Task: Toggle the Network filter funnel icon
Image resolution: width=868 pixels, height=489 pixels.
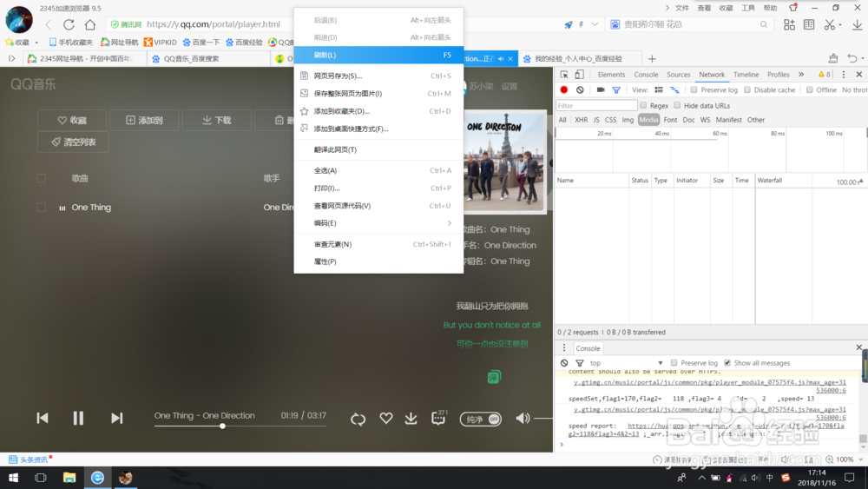Action: pos(616,89)
